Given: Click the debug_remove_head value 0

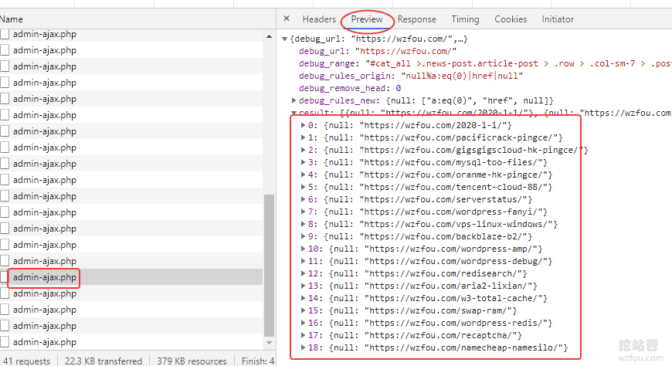Looking at the screenshot, I should click(398, 88).
